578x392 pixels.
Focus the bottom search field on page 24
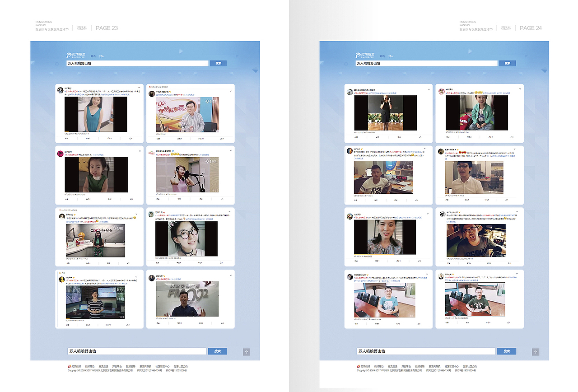coord(426,351)
